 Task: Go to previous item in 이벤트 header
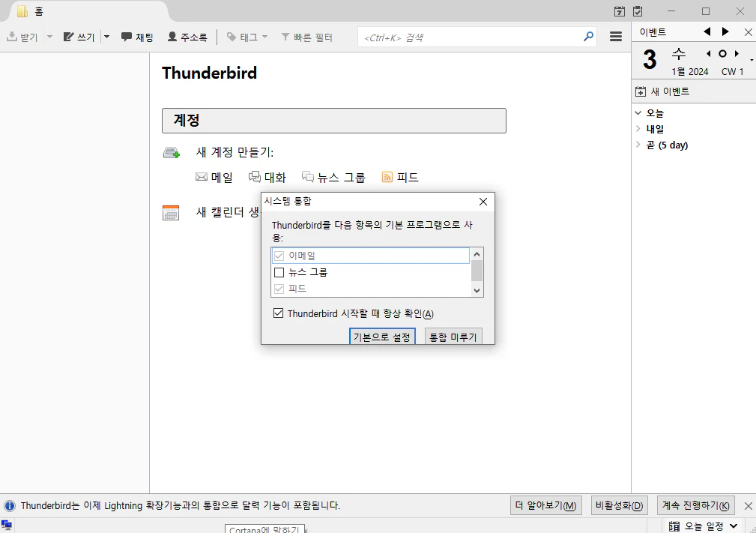[707, 31]
